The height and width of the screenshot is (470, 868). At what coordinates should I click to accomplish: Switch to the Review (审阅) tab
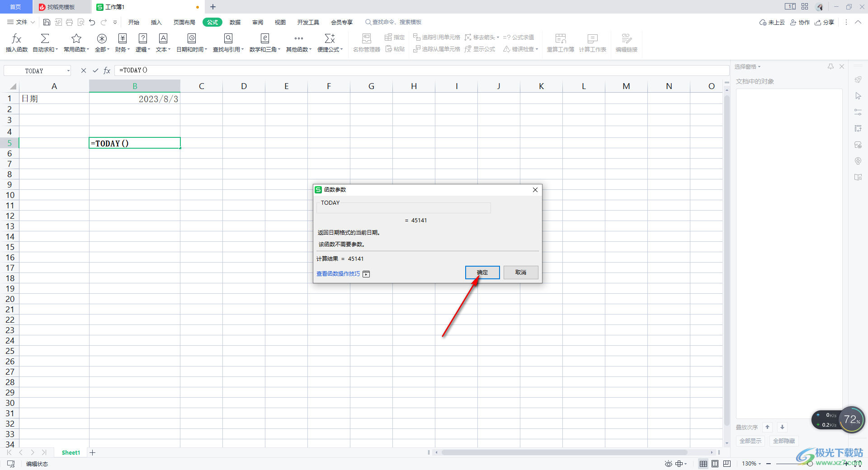tap(258, 22)
